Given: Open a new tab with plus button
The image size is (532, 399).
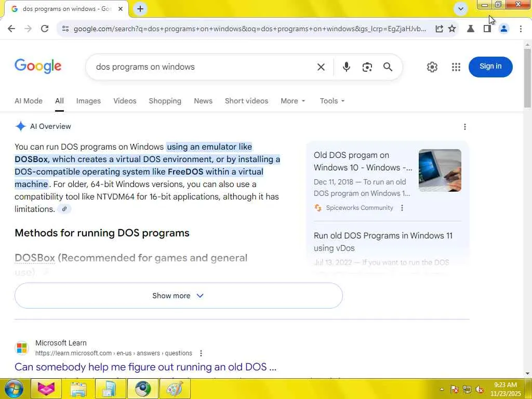Looking at the screenshot, I should (x=140, y=9).
